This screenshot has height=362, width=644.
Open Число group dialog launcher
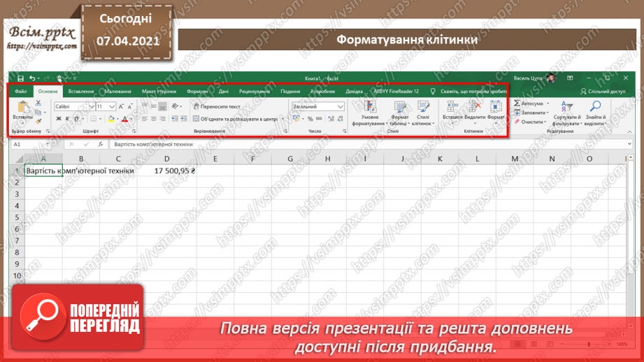[345, 131]
